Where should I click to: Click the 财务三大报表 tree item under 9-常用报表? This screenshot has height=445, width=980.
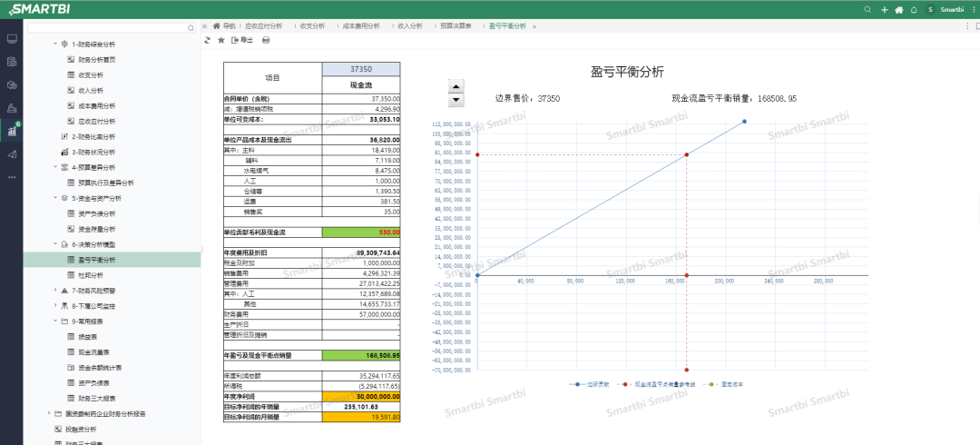97,398
